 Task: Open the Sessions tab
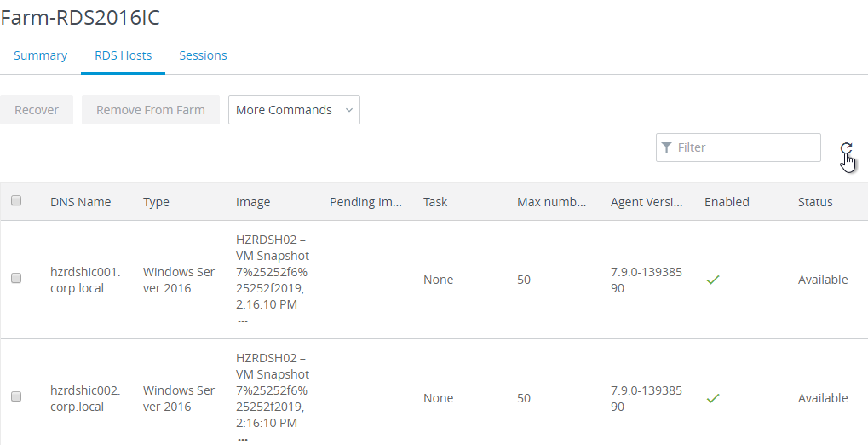click(x=204, y=55)
